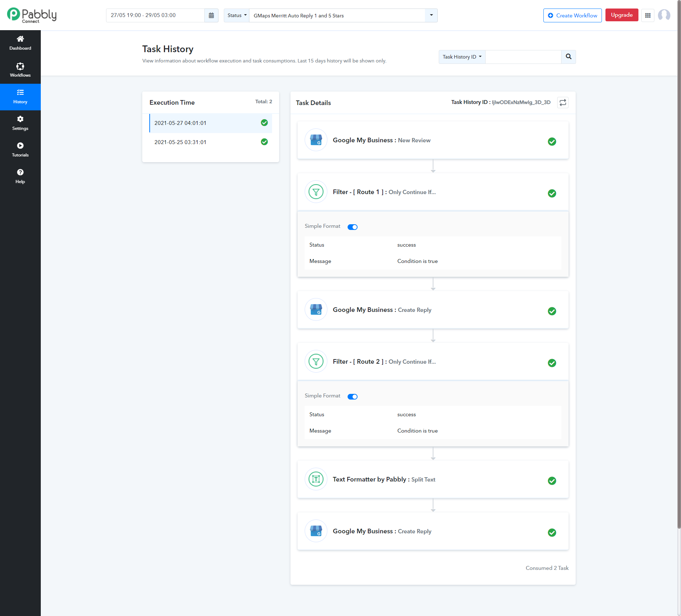Click the Text Formatter by Pabbly icon
The image size is (681, 616).
[x=316, y=479]
